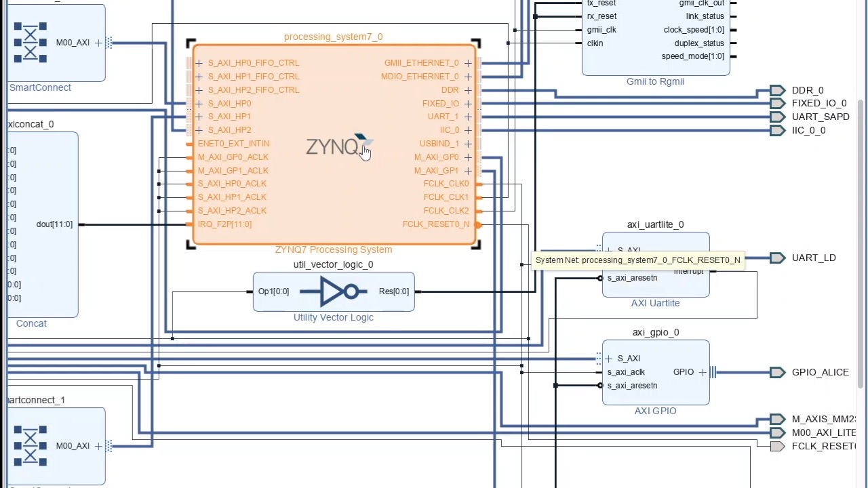Expand M00_AXI plus on smartconnect_1
The width and height of the screenshot is (868, 488).
98,446
